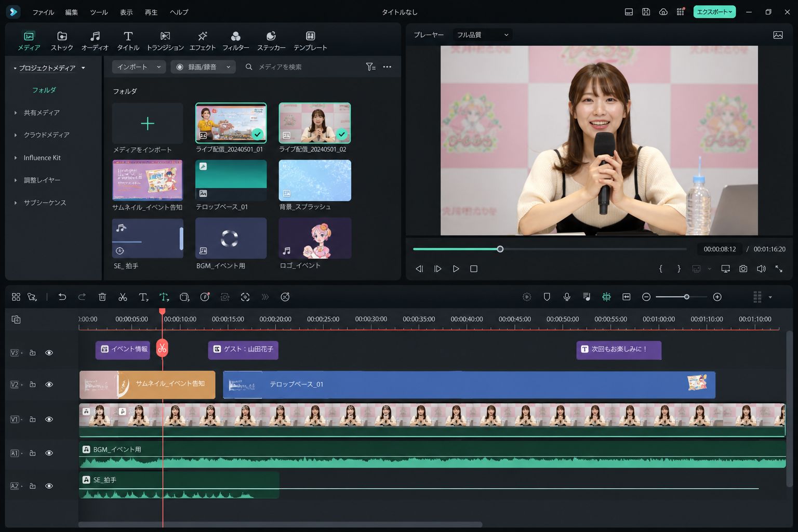Lock track A1 with its lock icon
This screenshot has width=798, height=532.
point(32,453)
